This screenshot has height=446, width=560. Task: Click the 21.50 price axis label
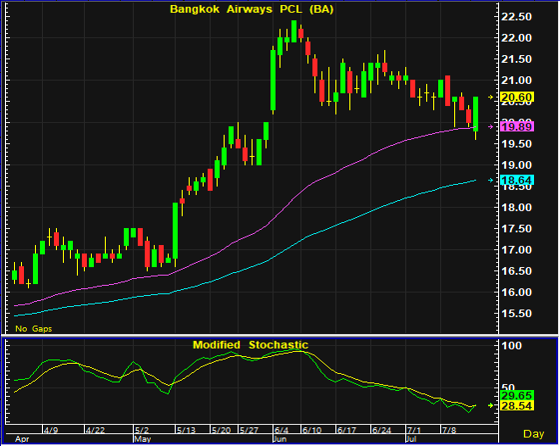pos(516,59)
